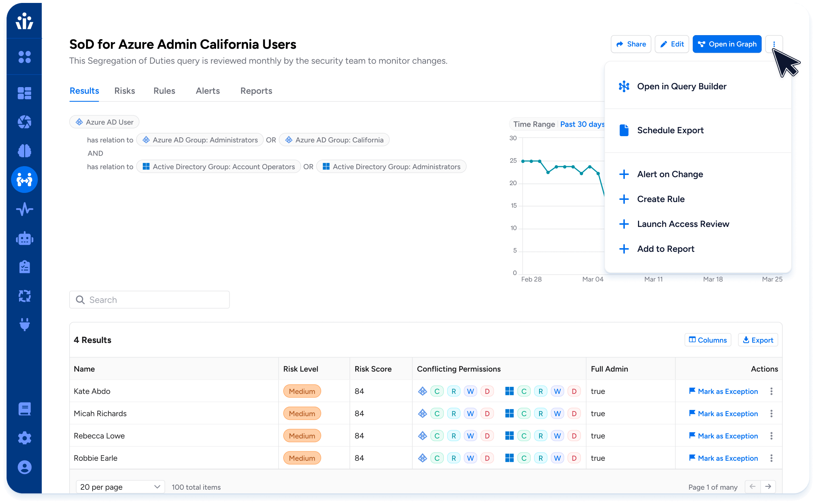Open row options for Rebecca Lowe
Image resolution: width=816 pixels, height=504 pixels.
(771, 436)
